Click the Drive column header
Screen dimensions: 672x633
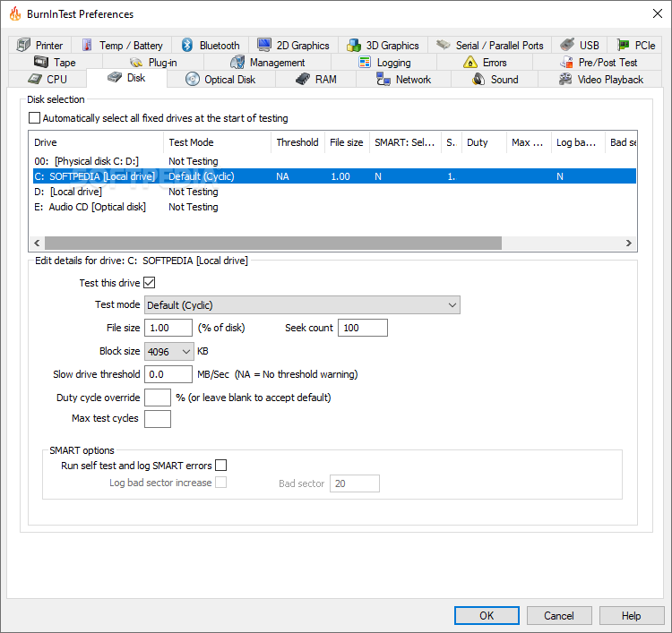pos(96,142)
